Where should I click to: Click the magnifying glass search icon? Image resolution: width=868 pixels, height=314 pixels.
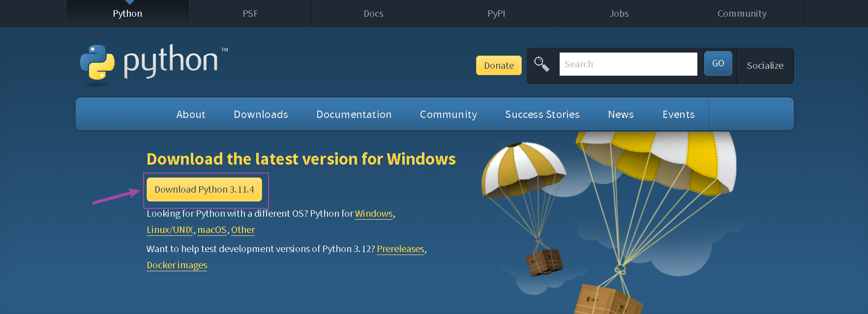(x=541, y=64)
